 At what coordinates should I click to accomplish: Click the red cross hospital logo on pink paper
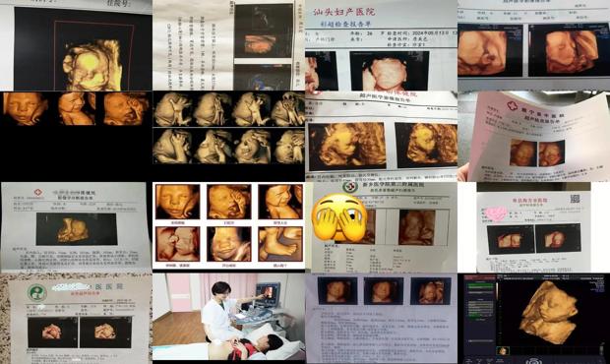pos(512,105)
